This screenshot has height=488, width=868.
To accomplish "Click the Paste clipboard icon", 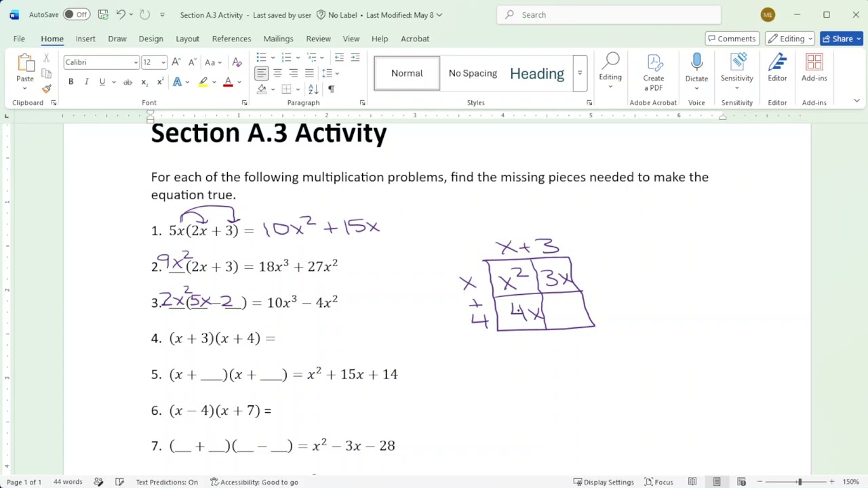I will point(25,62).
